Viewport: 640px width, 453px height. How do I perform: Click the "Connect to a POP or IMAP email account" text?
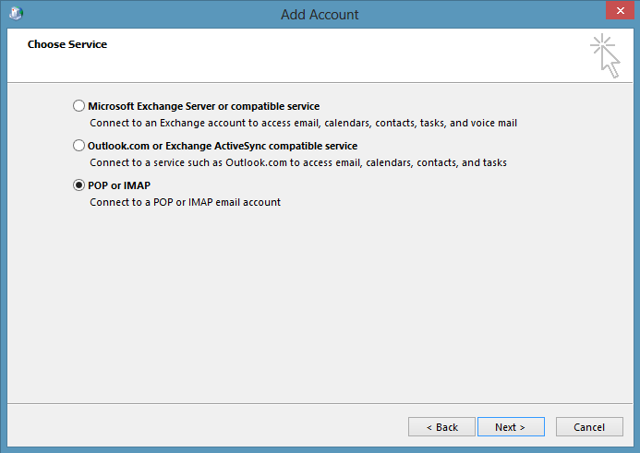pos(185,202)
